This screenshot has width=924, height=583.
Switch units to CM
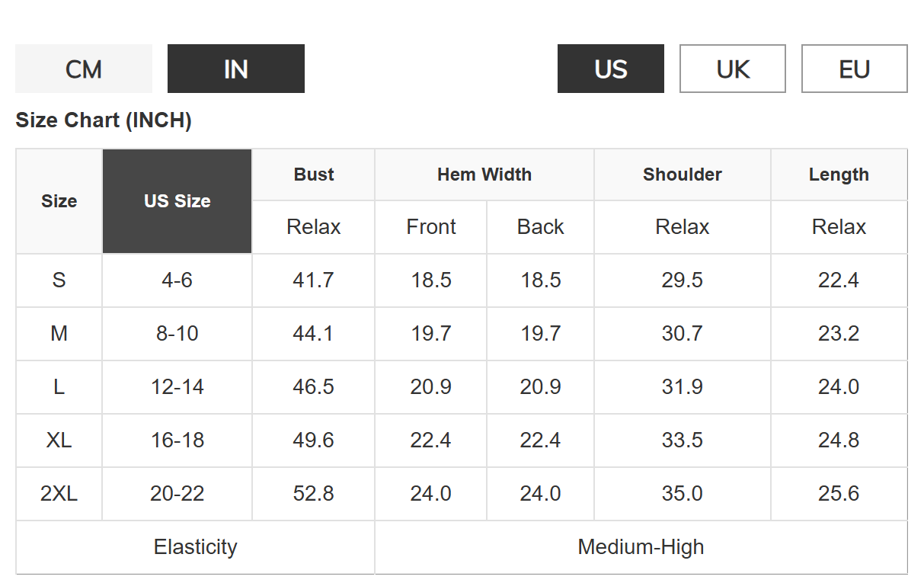click(84, 69)
